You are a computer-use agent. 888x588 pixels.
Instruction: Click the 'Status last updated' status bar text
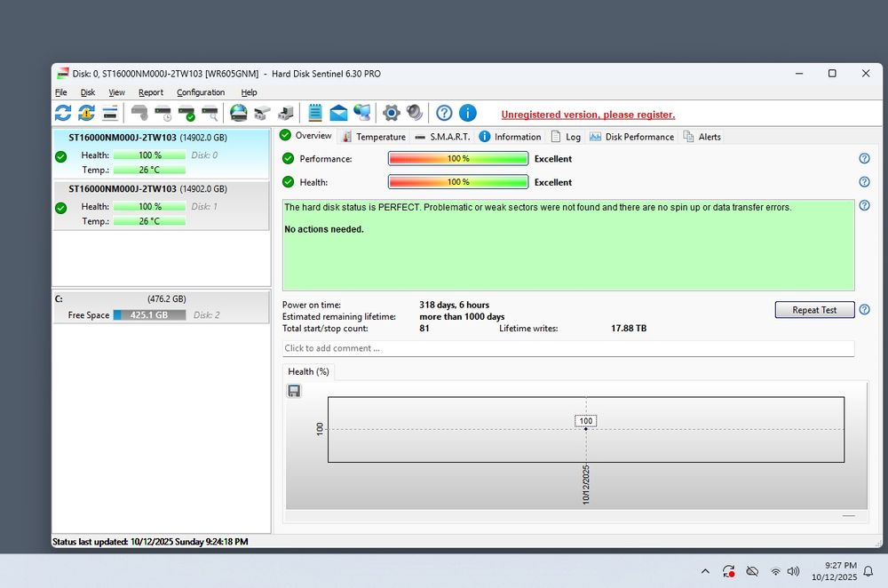(150, 542)
